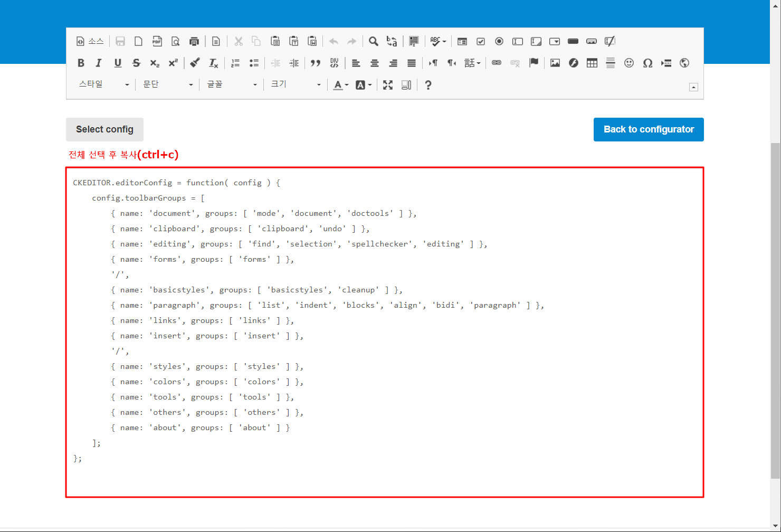
Task: Toggle bold formatting
Action: [81, 63]
